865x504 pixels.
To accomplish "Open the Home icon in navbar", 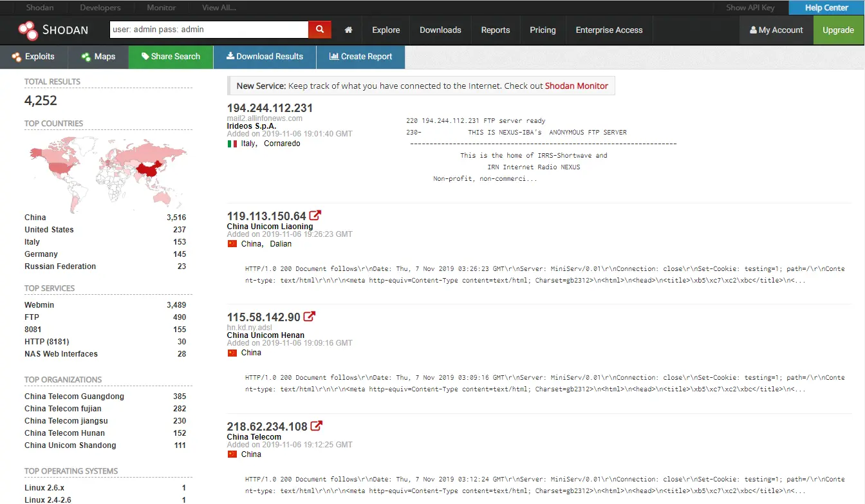I will coord(348,30).
